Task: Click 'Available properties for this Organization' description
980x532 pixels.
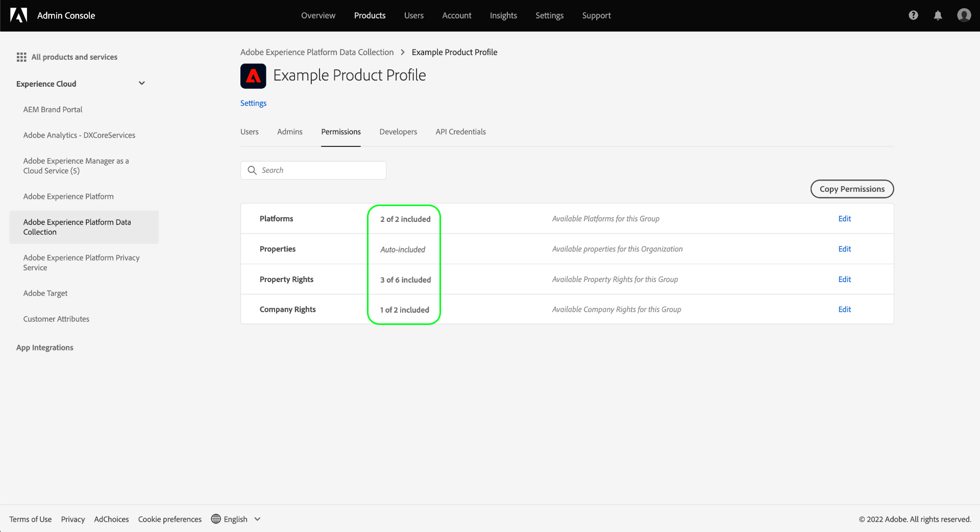Action: pos(617,249)
